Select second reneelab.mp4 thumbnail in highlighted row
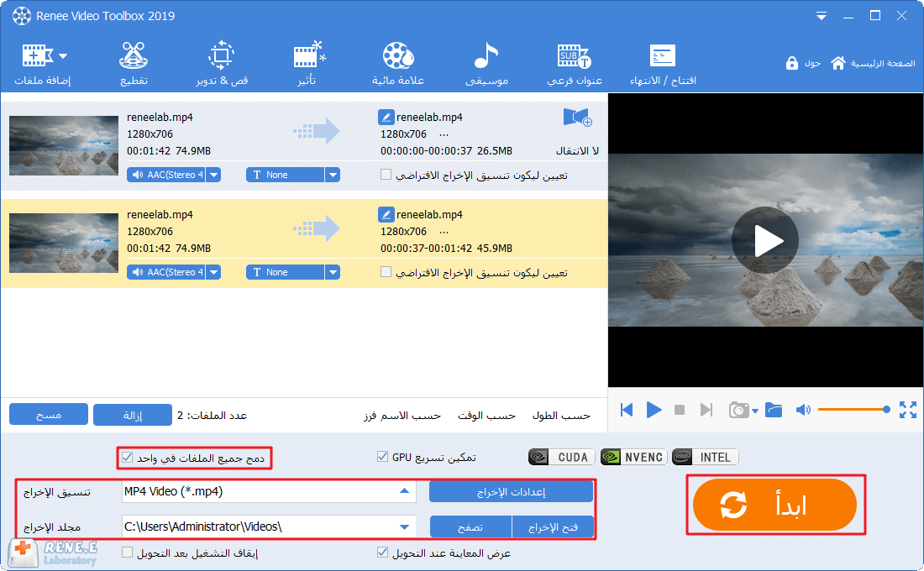The width and height of the screenshot is (924, 571). (x=64, y=243)
